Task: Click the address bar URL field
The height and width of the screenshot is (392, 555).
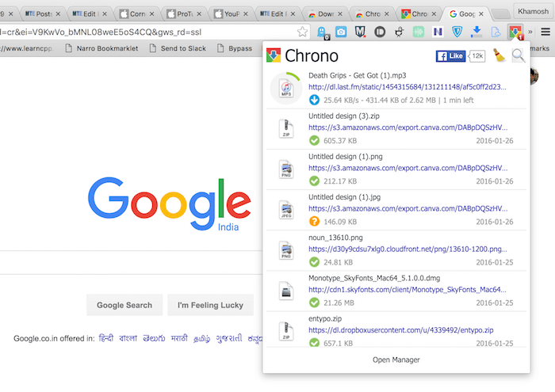Action: [x=147, y=32]
